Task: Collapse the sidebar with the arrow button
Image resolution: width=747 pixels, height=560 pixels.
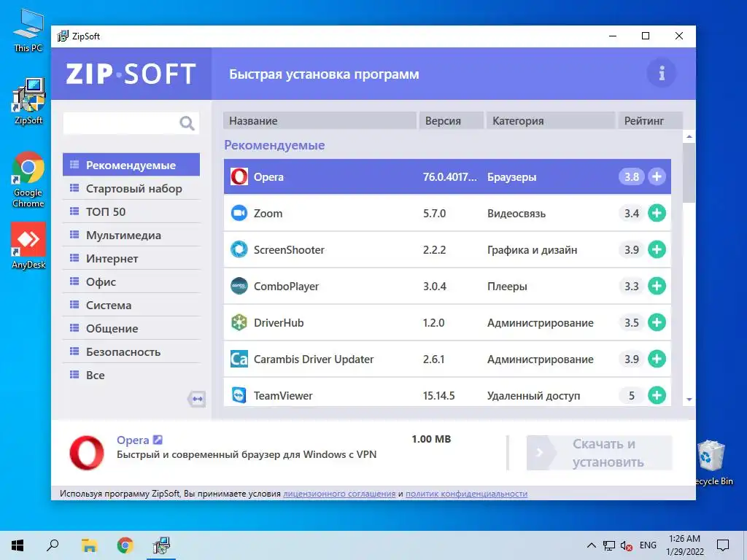Action: coord(196,399)
